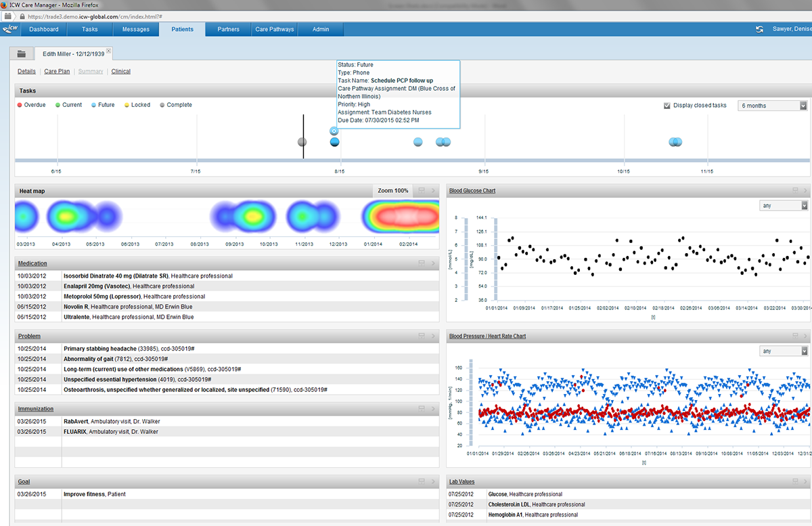Open the Tasks navigation tab

(x=90, y=29)
